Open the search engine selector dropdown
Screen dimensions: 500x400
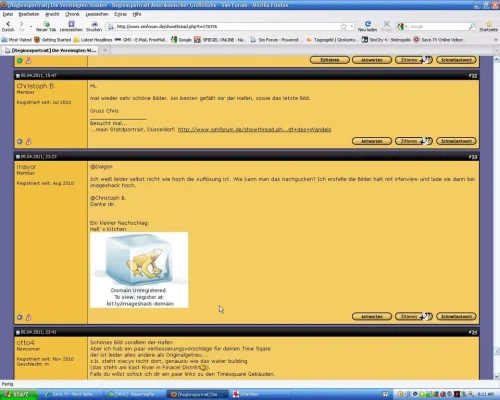coord(402,26)
